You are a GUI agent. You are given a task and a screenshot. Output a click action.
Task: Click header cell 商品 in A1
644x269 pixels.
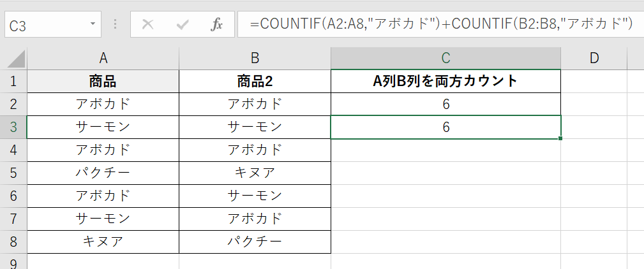[x=103, y=81]
